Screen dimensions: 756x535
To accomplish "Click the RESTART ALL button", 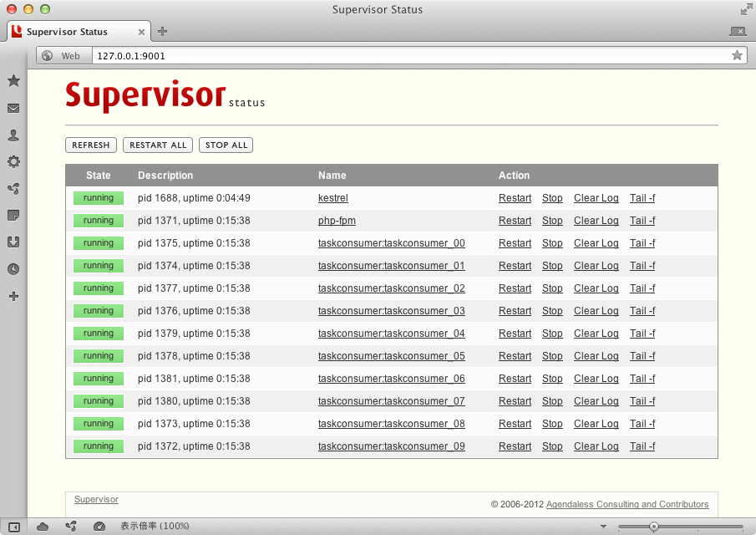I will [x=158, y=145].
